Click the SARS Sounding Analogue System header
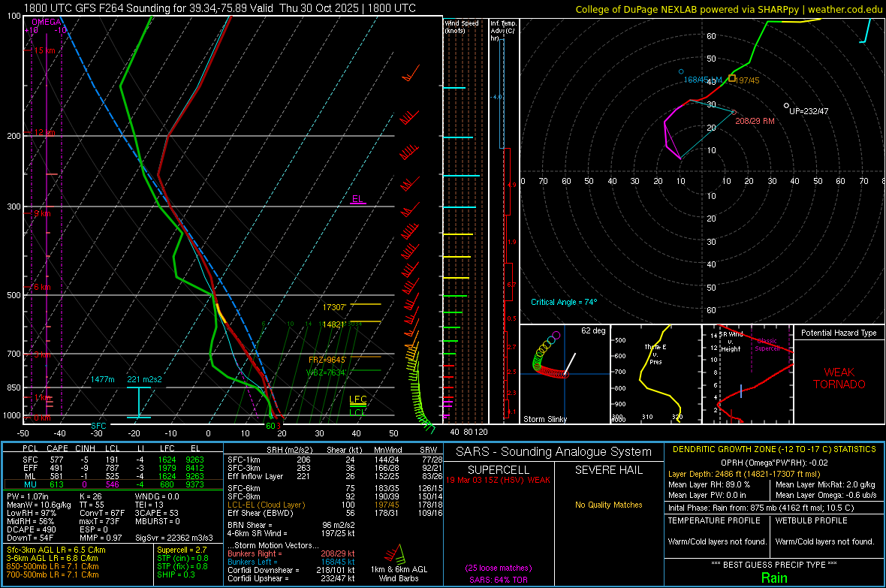This screenshot has width=886, height=588. point(554,452)
